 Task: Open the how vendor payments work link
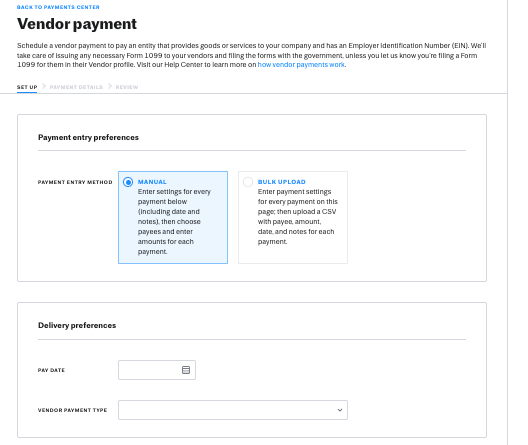click(301, 65)
